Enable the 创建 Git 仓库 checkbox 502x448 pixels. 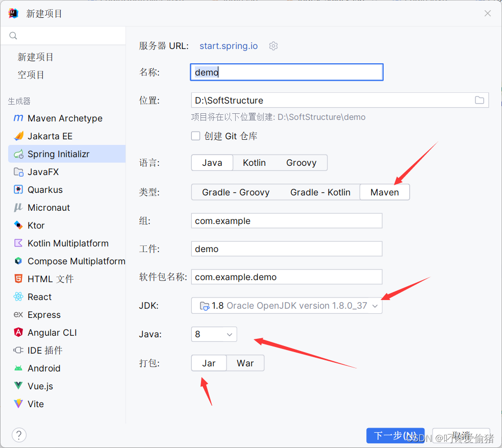(x=195, y=136)
